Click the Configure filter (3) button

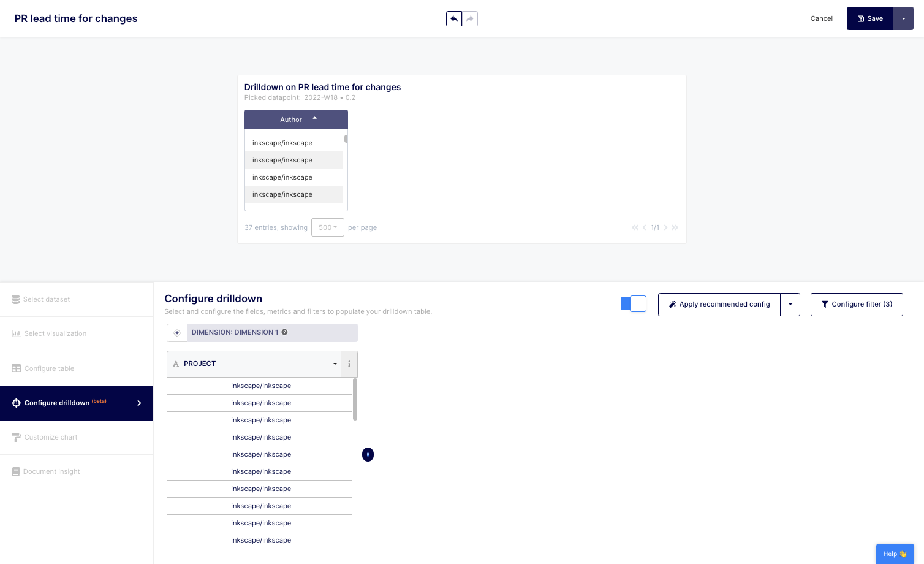[856, 305]
